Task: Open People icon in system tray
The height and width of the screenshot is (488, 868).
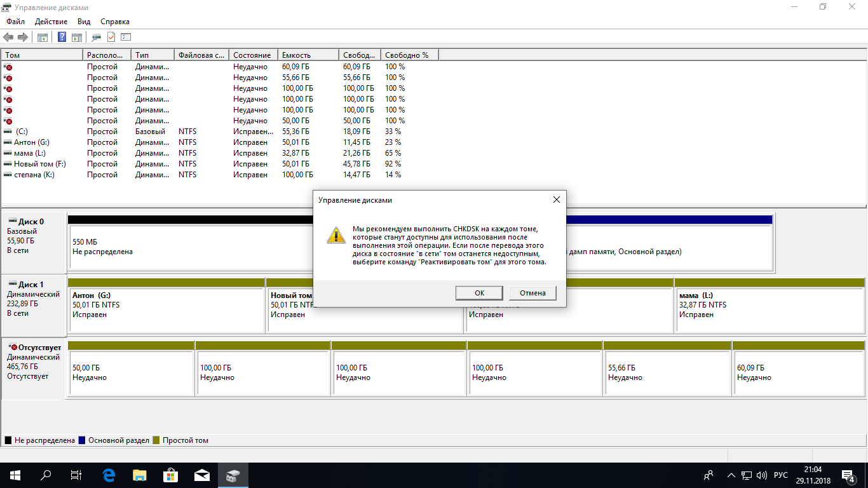Action: pos(709,475)
